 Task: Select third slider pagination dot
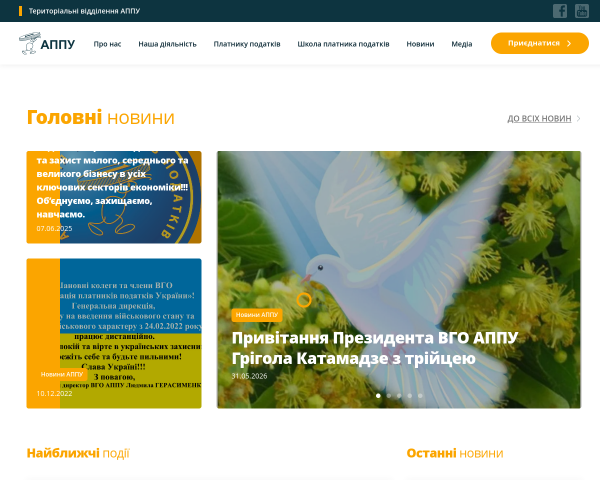pos(399,395)
